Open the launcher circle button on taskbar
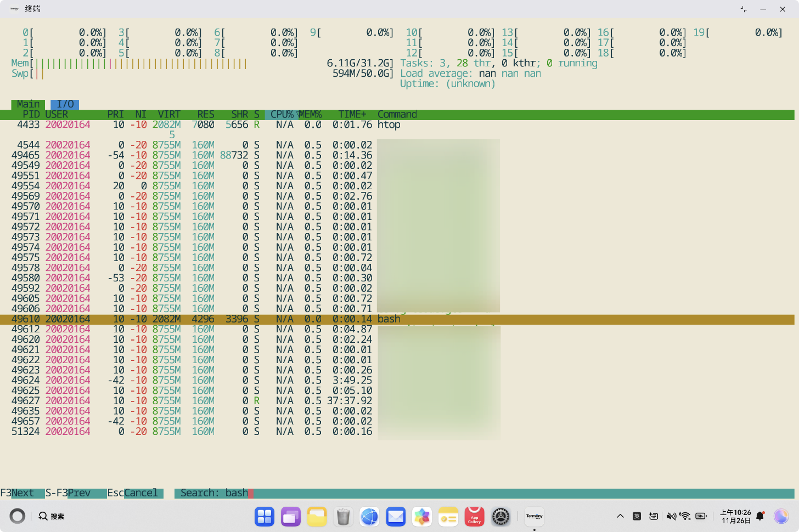The image size is (799, 532). pyautogui.click(x=18, y=516)
